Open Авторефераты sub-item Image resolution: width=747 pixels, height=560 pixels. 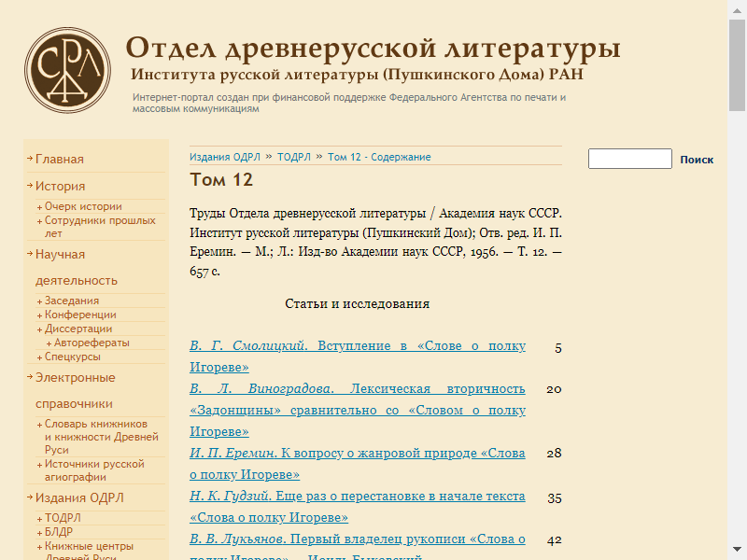pyautogui.click(x=92, y=343)
